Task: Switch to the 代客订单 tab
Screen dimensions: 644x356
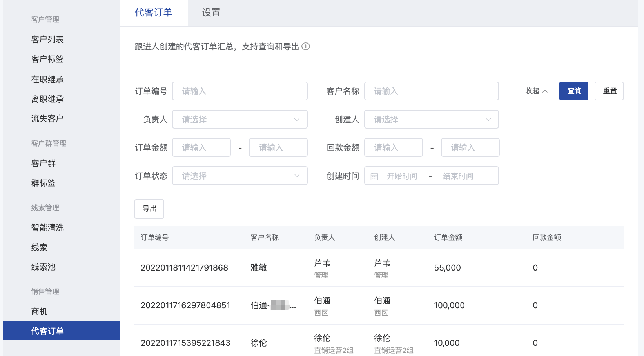Action: [x=154, y=13]
